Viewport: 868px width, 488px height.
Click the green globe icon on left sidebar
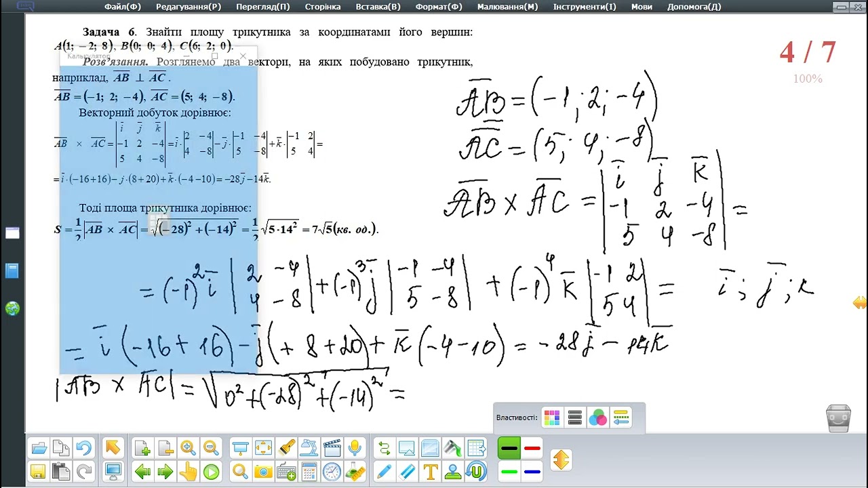pos(12,308)
